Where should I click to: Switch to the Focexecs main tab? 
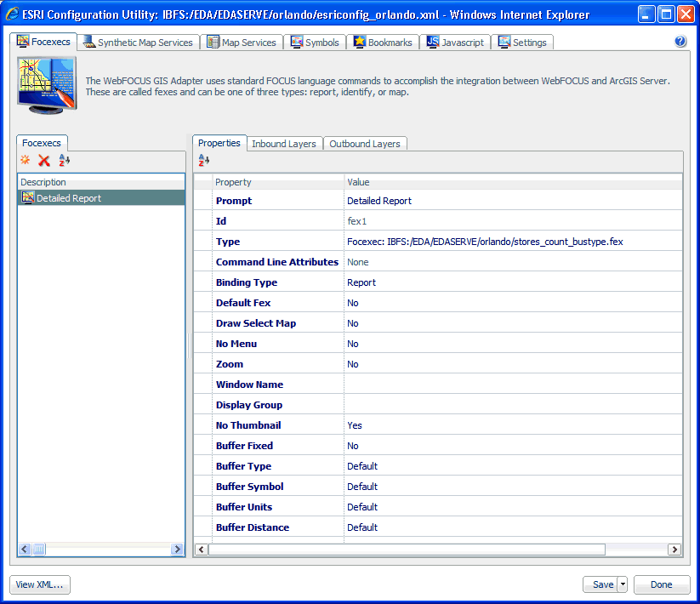[43, 42]
